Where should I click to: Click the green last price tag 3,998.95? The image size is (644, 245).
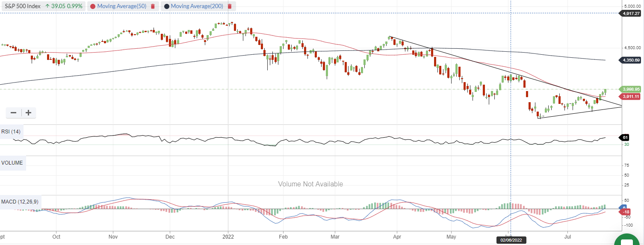coord(631,89)
